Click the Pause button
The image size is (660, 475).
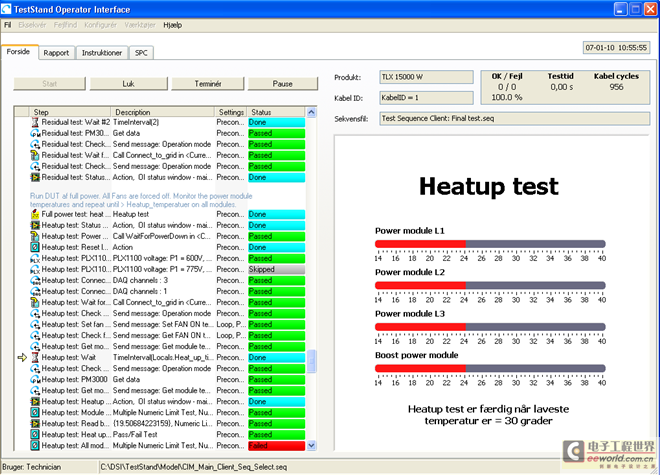tap(282, 84)
